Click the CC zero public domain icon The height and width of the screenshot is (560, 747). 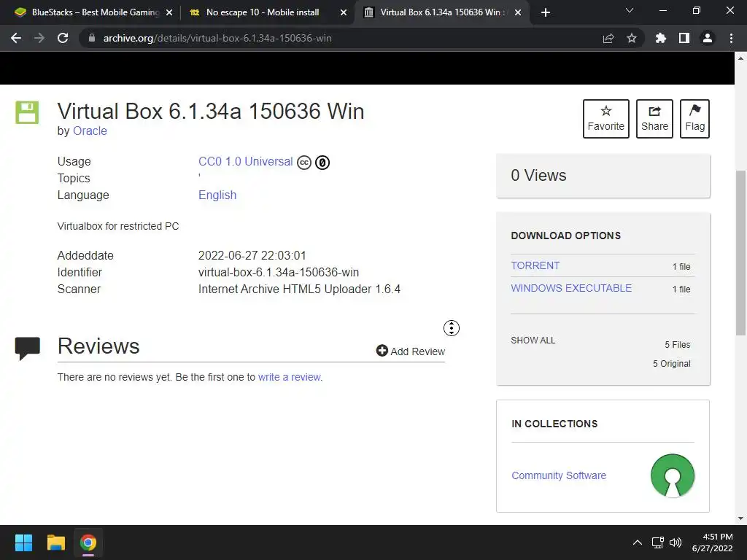point(322,163)
